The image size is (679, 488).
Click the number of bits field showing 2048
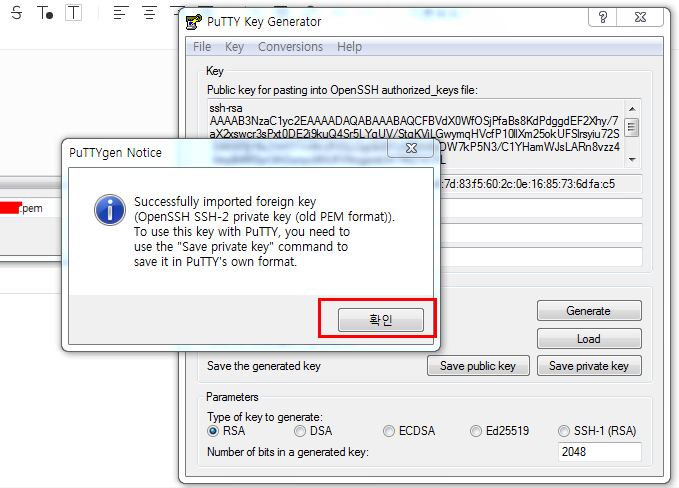599,452
